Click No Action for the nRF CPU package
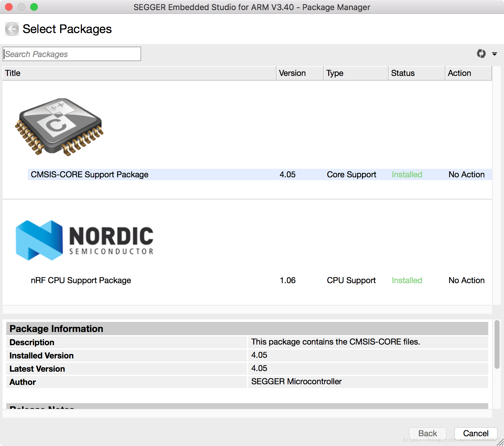504x446 pixels. (467, 280)
